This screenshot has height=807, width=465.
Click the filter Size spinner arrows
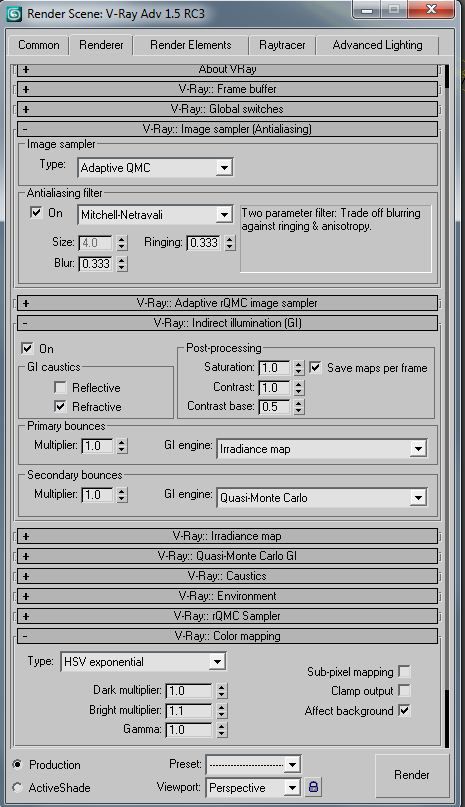point(122,243)
